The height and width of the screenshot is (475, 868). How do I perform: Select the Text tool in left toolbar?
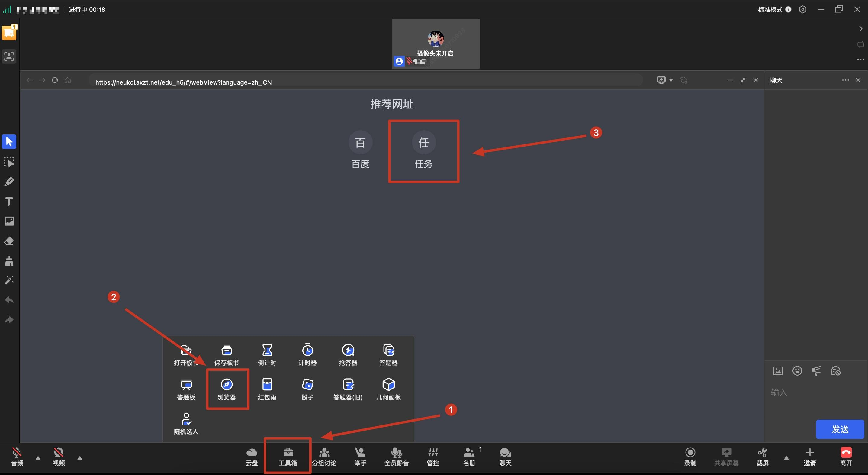[9, 201]
